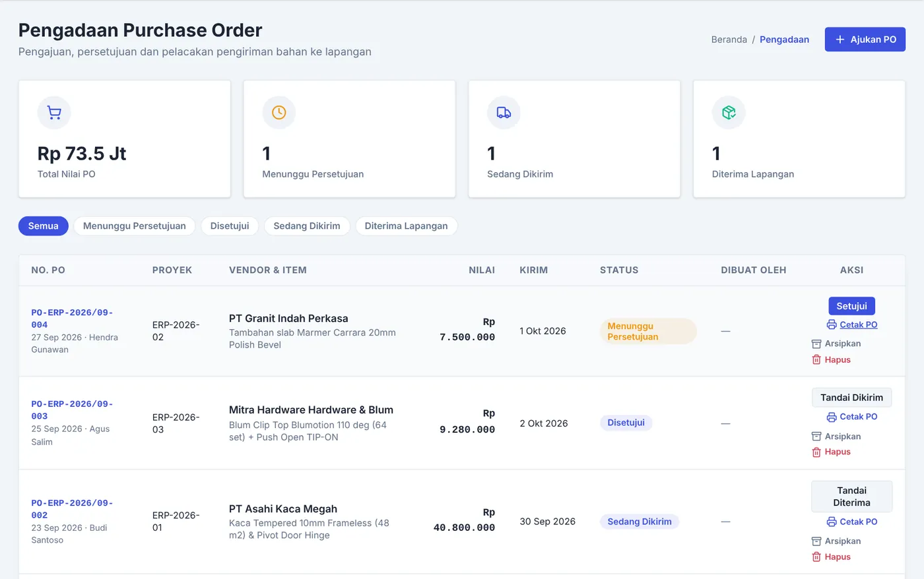
Task: Click Arsipkan for PT Granit Indah Perkasa order
Action: point(836,344)
